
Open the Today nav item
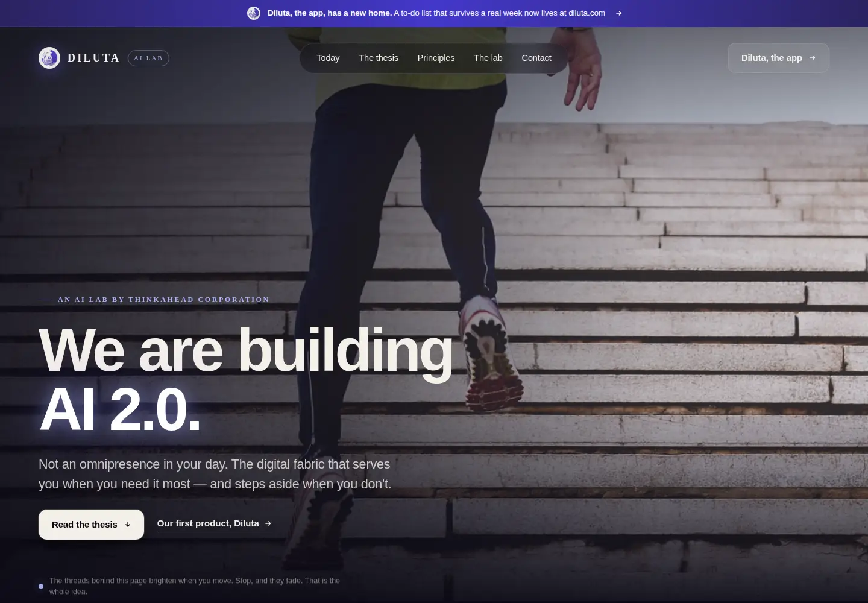pyautogui.click(x=328, y=58)
